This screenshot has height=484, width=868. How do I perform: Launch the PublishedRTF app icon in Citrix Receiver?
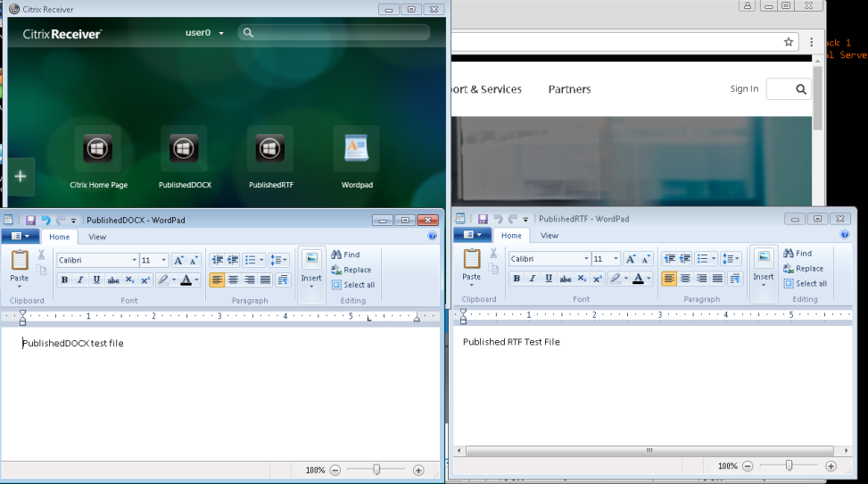tap(270, 148)
